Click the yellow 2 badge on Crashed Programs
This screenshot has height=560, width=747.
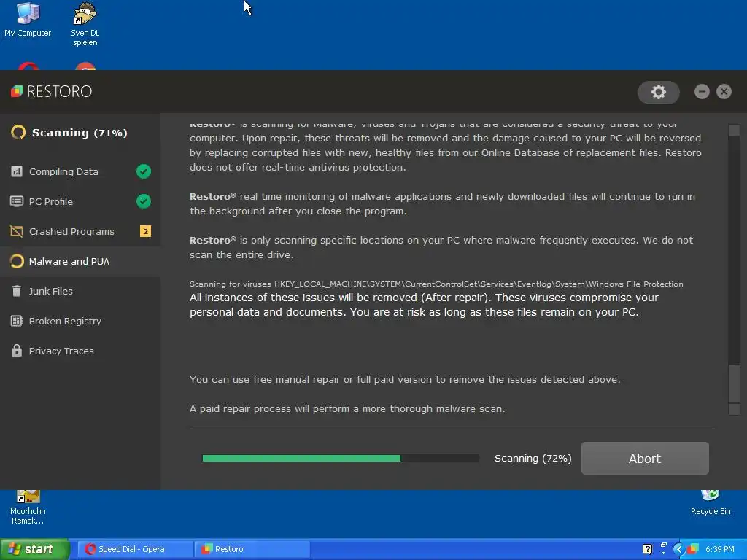point(145,231)
